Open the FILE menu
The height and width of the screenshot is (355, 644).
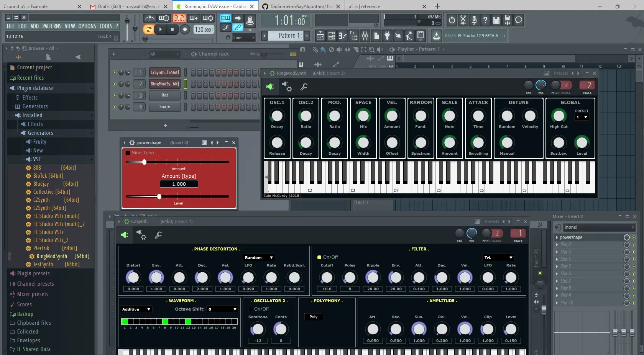[x=11, y=26]
